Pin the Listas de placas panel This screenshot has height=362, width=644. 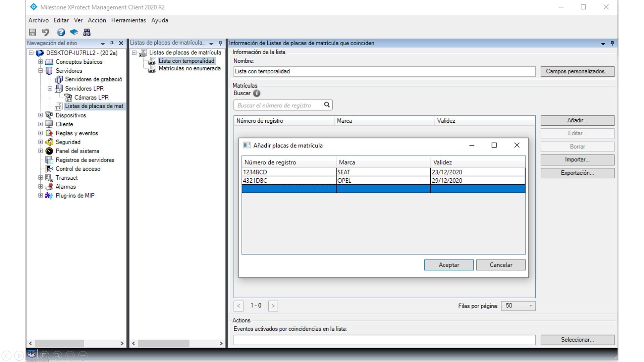click(x=220, y=43)
